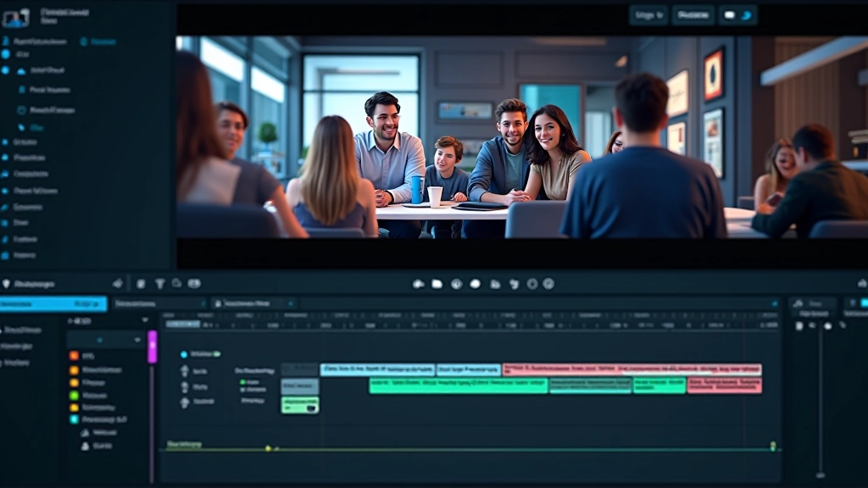Select the long pink clip on the upper track

click(x=632, y=369)
